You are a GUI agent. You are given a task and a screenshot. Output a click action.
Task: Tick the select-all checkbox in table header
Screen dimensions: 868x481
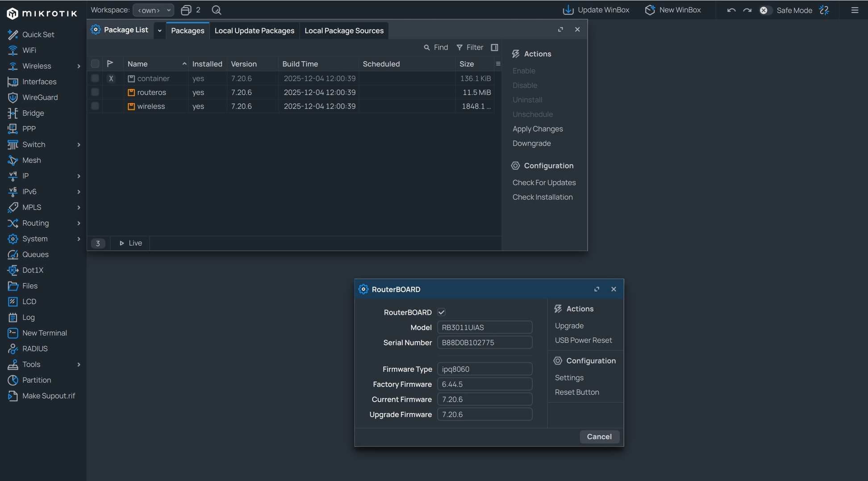point(95,64)
